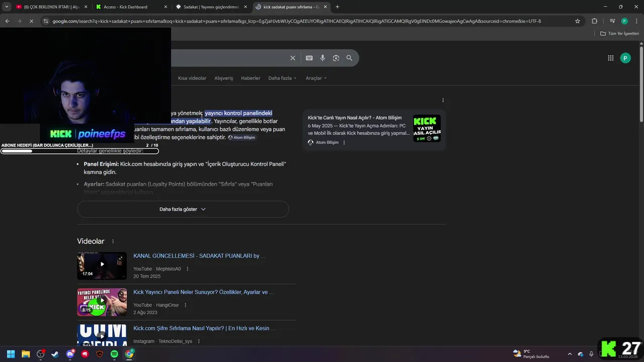Expand the Daha fazla göster section
644x362 pixels.
183,209
